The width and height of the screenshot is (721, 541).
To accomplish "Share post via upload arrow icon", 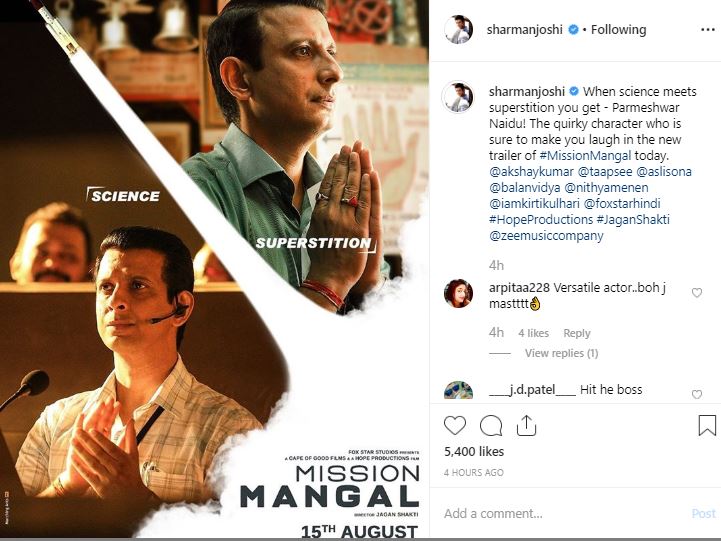I will pyautogui.click(x=526, y=425).
